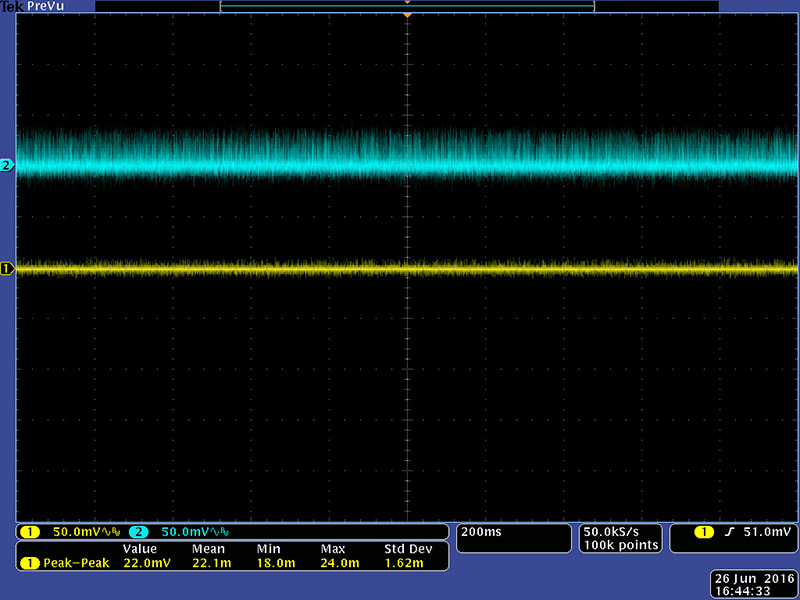Click the channel 2 ground reference marker

coord(7,165)
